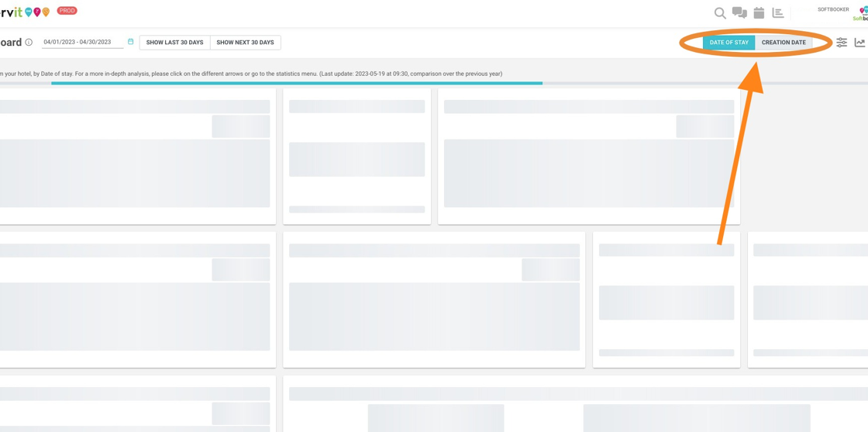Open the SOFTBOOKER account menu
This screenshot has height=432, width=868.
[833, 9]
